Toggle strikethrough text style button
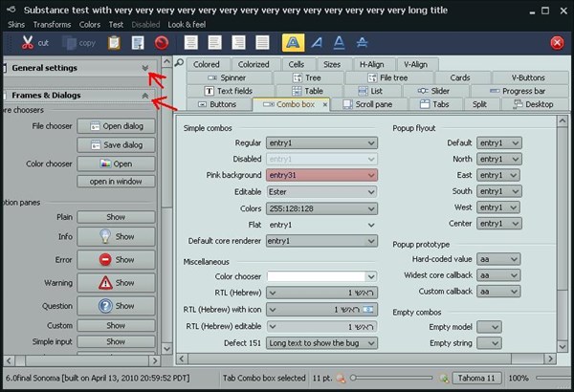 click(x=363, y=43)
